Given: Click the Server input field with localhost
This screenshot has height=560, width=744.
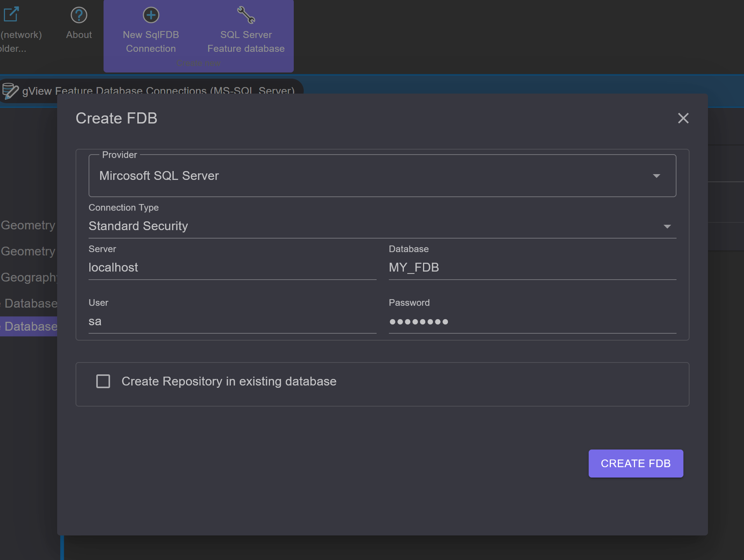Looking at the screenshot, I should [232, 267].
